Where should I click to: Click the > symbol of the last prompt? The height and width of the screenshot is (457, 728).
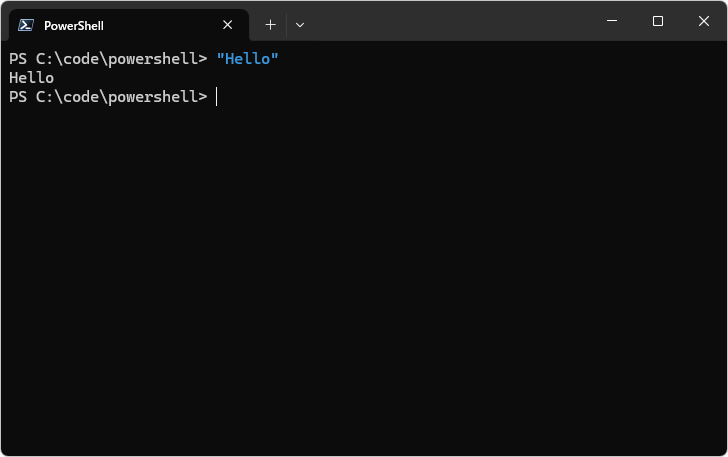(x=203, y=97)
